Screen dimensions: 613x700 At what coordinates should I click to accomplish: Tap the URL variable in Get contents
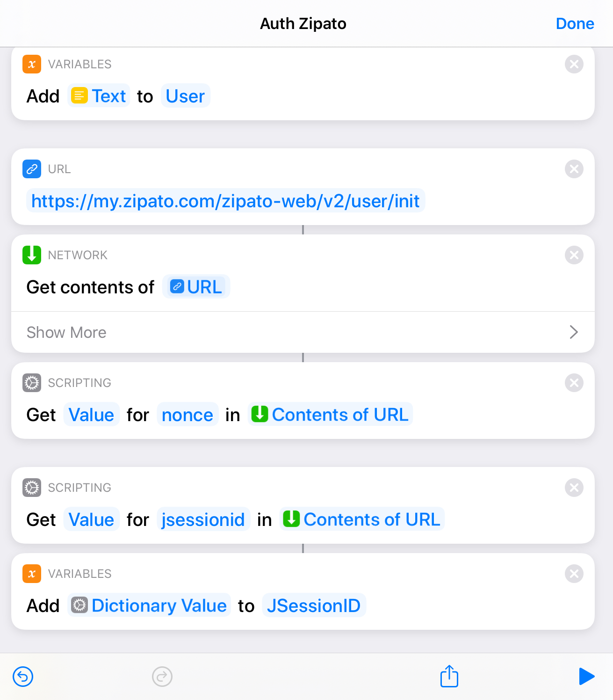196,287
